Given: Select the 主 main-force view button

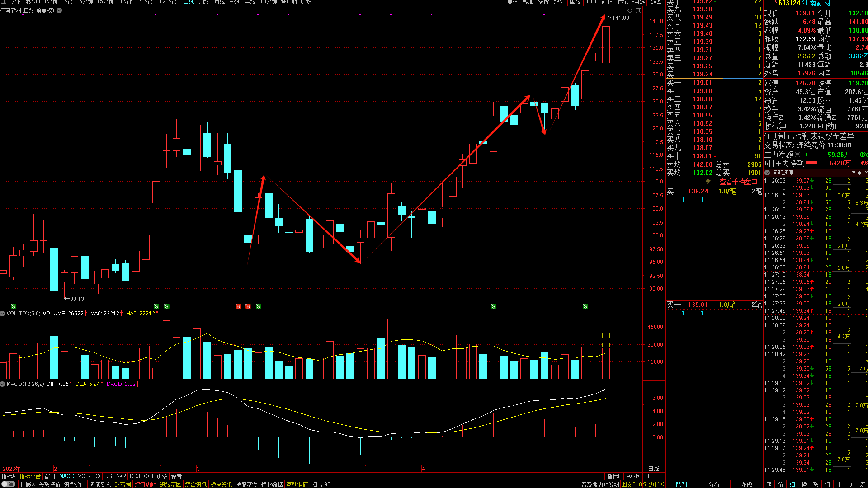Looking at the screenshot, I should click(x=840, y=484).
